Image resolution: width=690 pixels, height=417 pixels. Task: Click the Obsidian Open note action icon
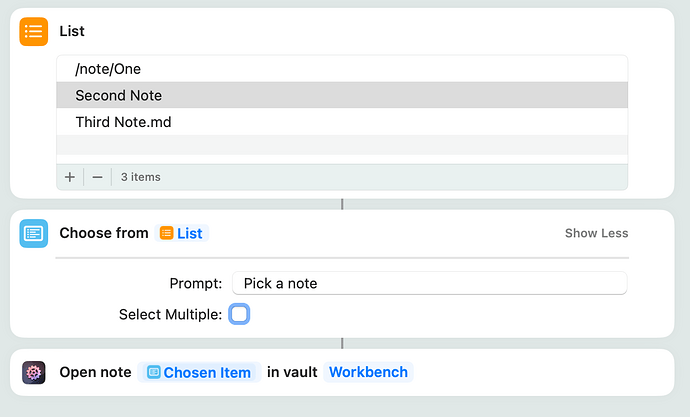click(x=34, y=372)
